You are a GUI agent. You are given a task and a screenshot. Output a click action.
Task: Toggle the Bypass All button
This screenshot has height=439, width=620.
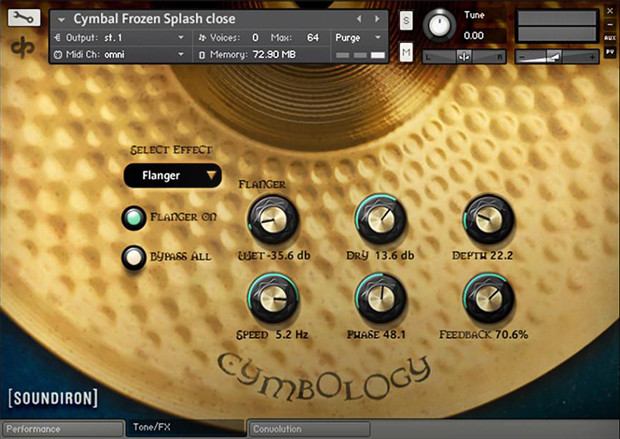(134, 257)
